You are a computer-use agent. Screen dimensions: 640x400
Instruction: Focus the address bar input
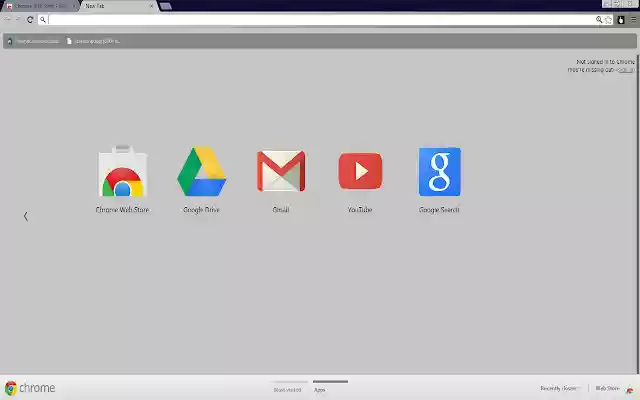point(322,20)
